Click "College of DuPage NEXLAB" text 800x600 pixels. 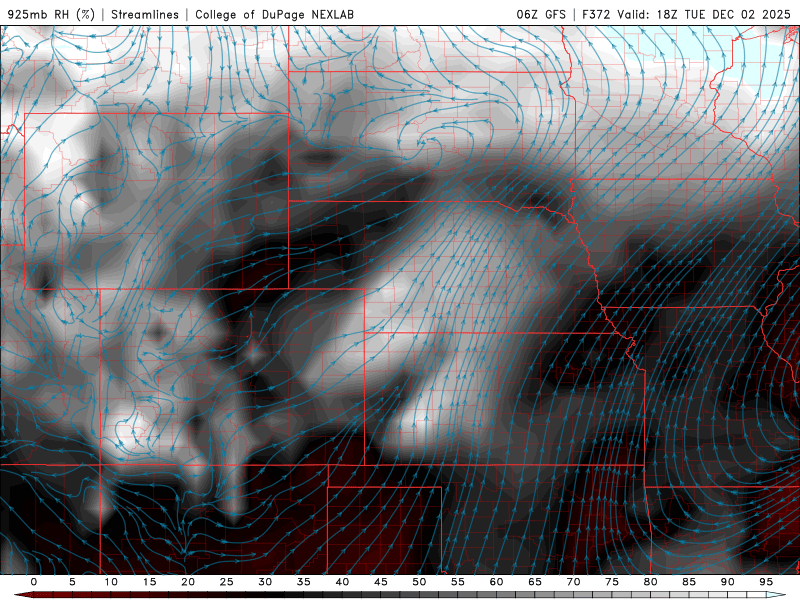click(274, 15)
